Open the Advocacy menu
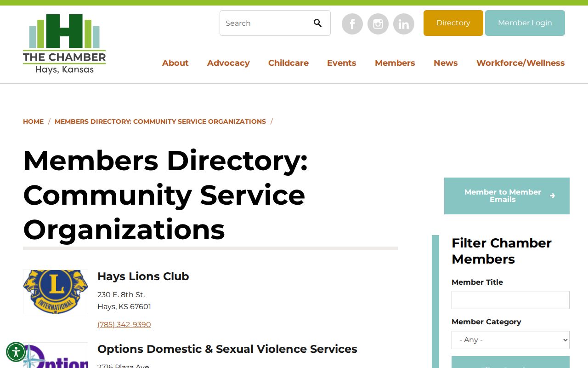The image size is (588, 368). tap(228, 63)
